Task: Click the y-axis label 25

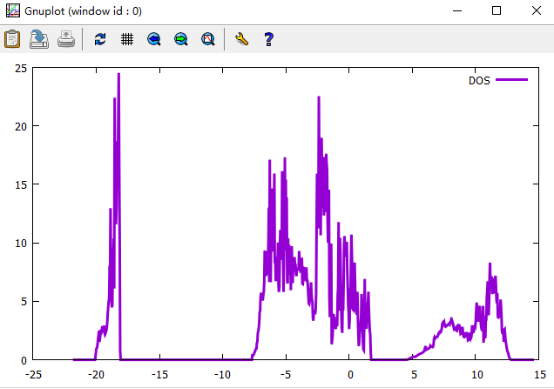Action: (x=21, y=68)
